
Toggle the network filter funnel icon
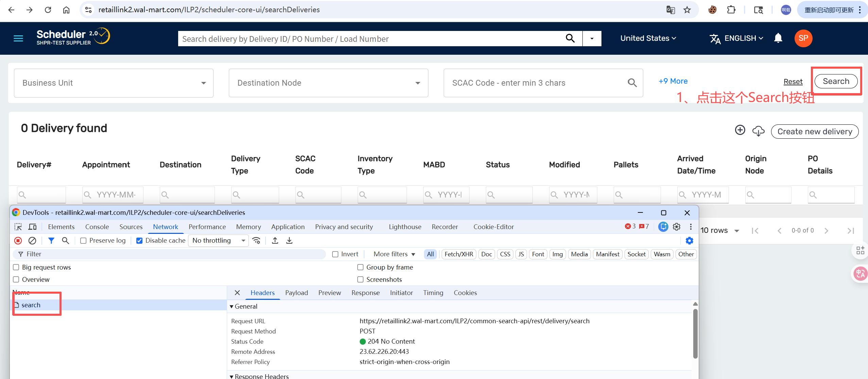coord(51,241)
